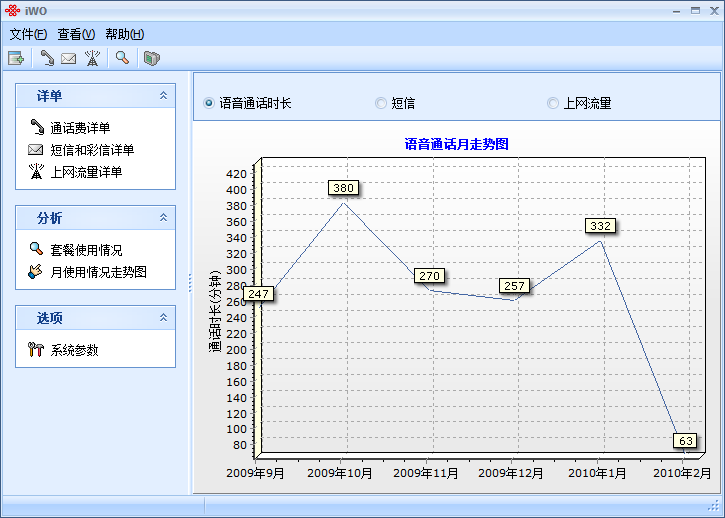
Task: Click the 详单 panel header title
Action: 49,96
